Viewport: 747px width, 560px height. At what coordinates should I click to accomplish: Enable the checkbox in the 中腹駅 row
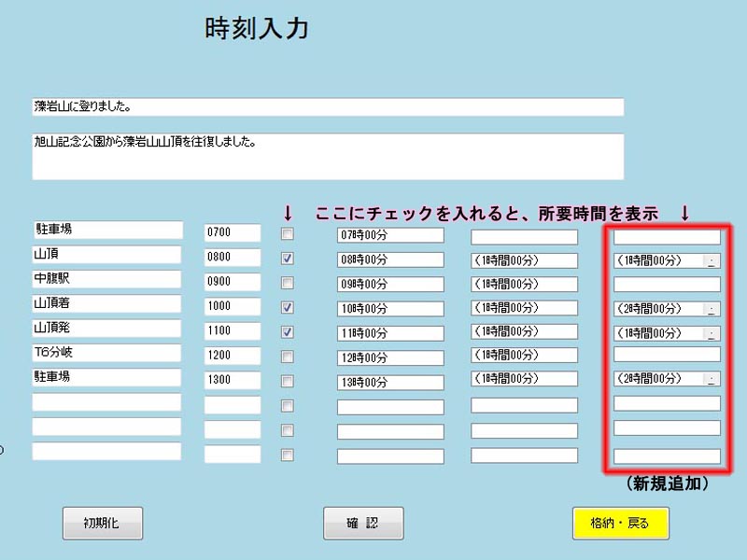(288, 283)
